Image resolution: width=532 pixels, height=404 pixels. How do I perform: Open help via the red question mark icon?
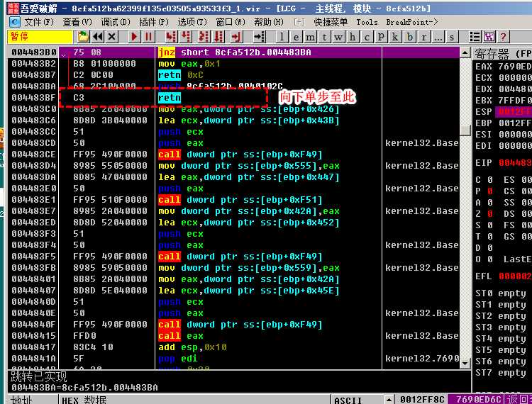point(503,37)
